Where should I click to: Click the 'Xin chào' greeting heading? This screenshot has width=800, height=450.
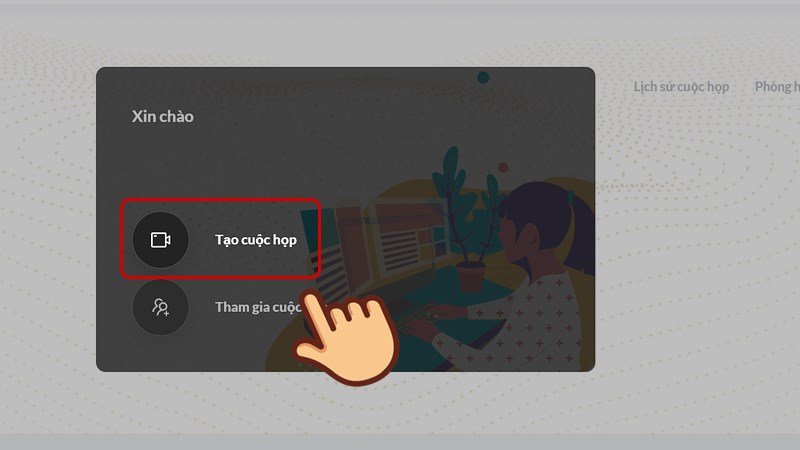[x=163, y=116]
